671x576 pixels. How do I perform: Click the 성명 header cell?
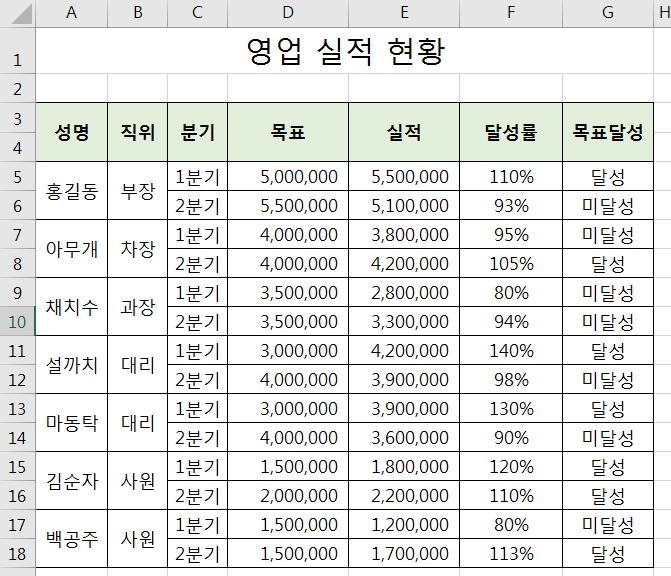[x=71, y=132]
